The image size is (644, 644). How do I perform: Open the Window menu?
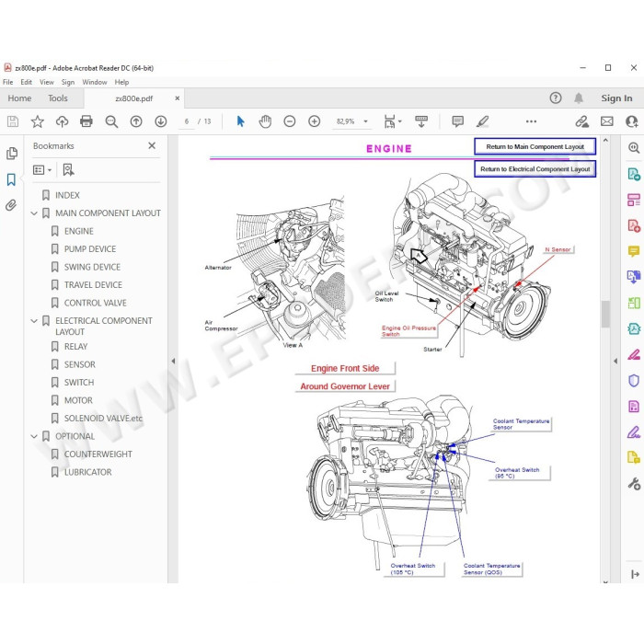pos(95,82)
